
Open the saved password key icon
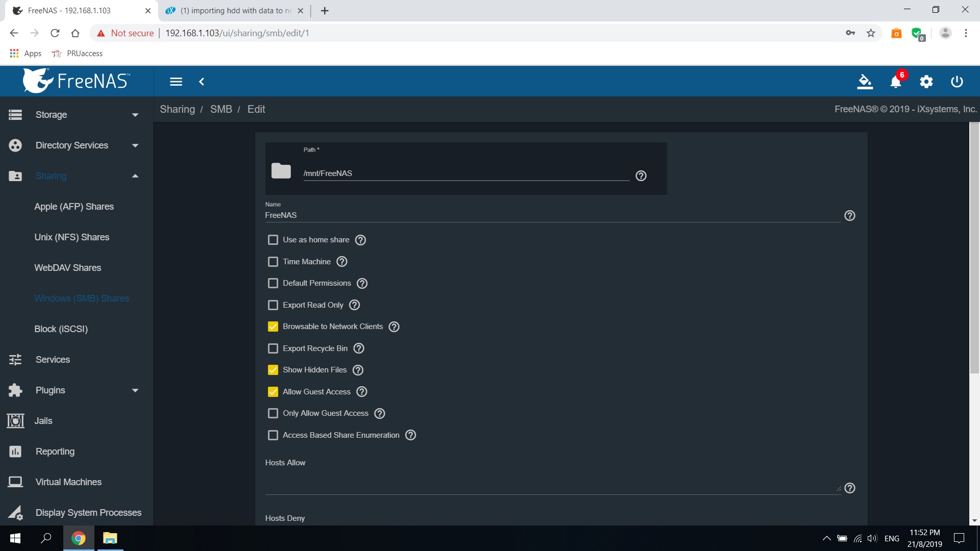click(850, 33)
